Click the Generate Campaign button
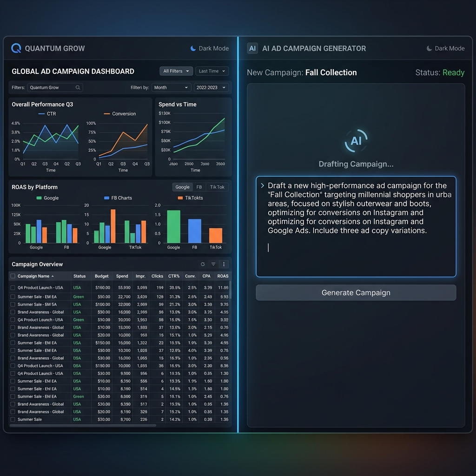This screenshot has height=476, width=476. click(x=356, y=293)
